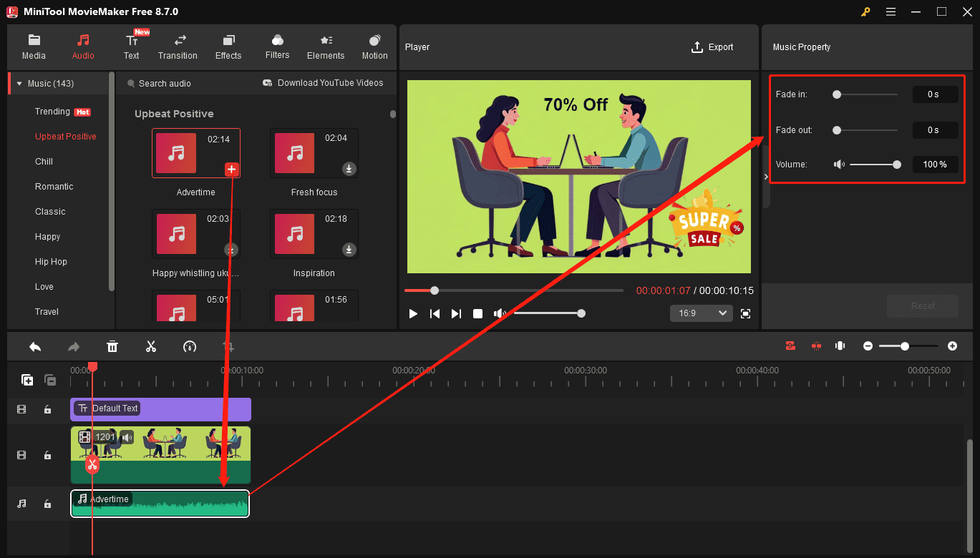The image size is (980, 558).
Task: Split clip with scissors tool
Action: point(150,347)
